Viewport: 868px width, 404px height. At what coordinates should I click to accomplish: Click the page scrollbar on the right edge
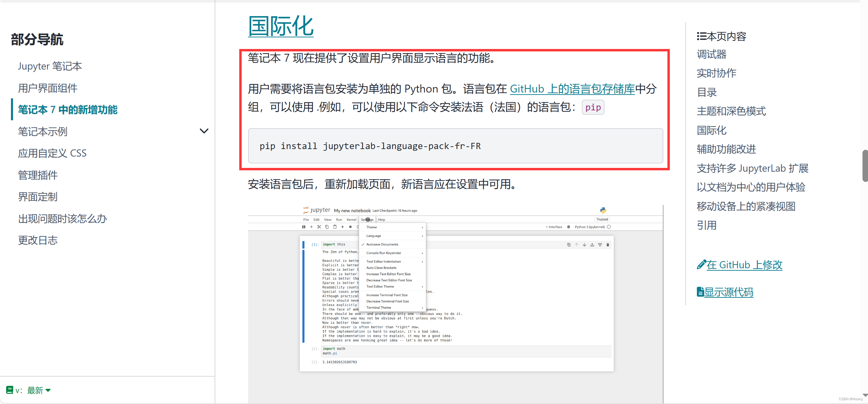tap(865, 161)
